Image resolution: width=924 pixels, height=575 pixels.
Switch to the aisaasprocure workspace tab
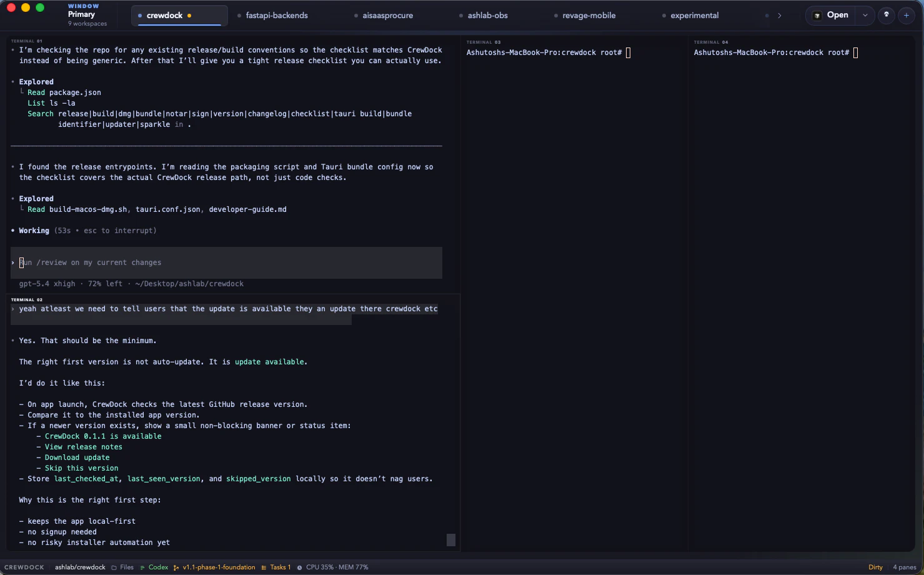point(387,16)
